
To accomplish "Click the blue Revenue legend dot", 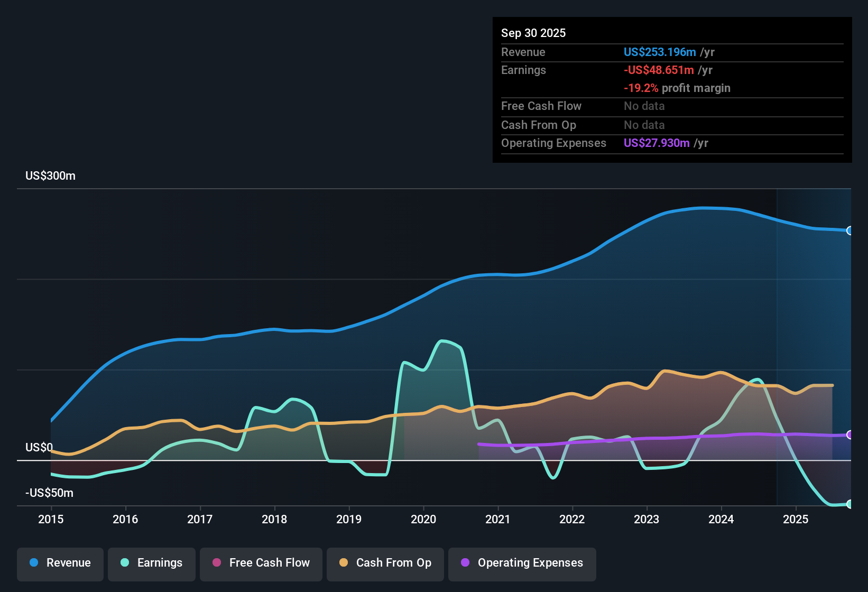I will [33, 563].
